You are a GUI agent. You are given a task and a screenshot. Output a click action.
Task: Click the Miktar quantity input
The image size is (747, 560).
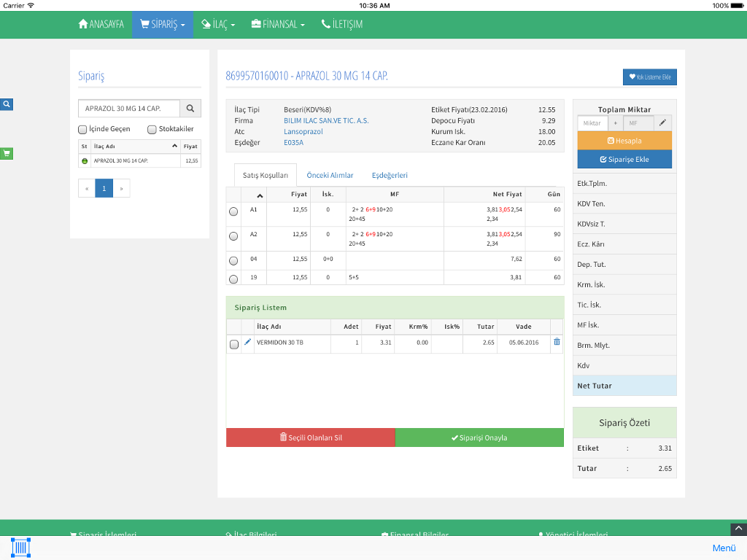[x=592, y=122]
